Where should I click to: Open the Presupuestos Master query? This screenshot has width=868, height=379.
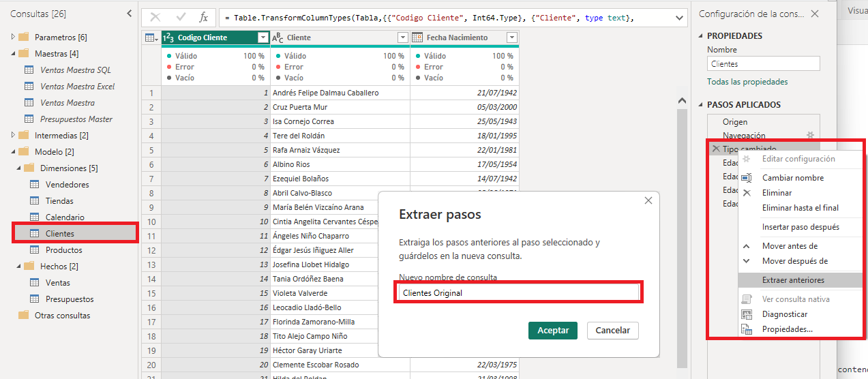click(76, 119)
